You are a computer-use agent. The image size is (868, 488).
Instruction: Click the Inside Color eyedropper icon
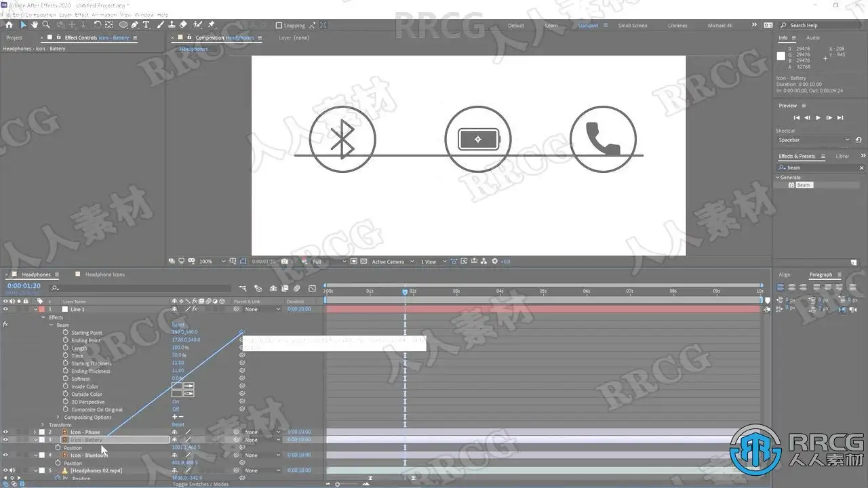pos(189,386)
